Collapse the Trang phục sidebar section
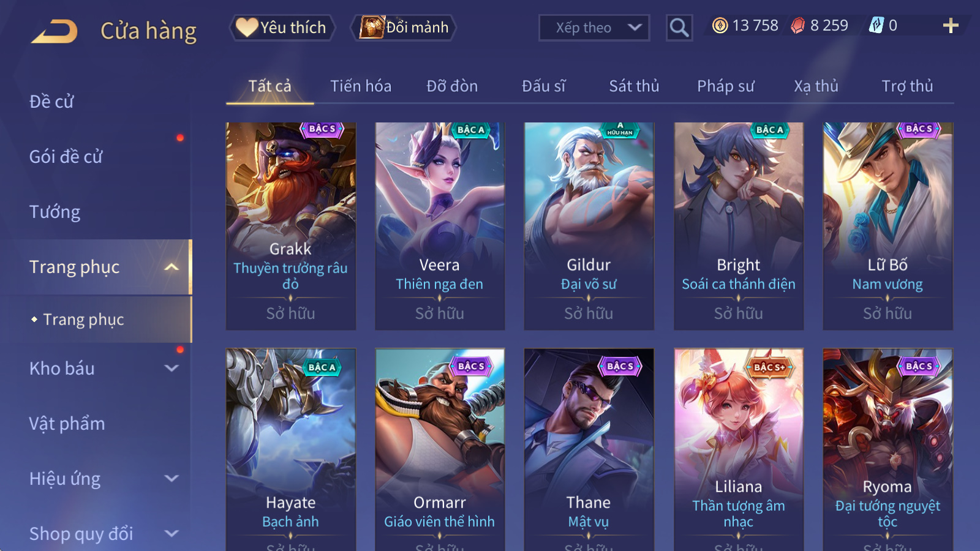The image size is (980, 551). (171, 267)
